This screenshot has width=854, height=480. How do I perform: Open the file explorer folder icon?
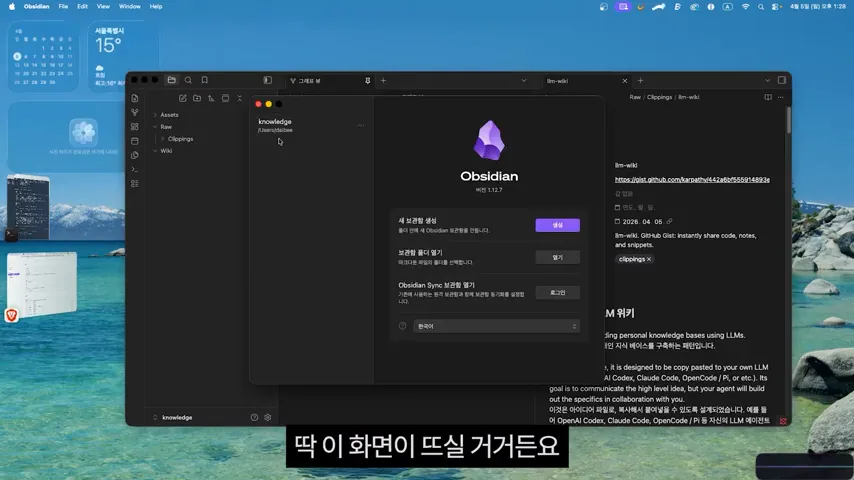tap(172, 80)
